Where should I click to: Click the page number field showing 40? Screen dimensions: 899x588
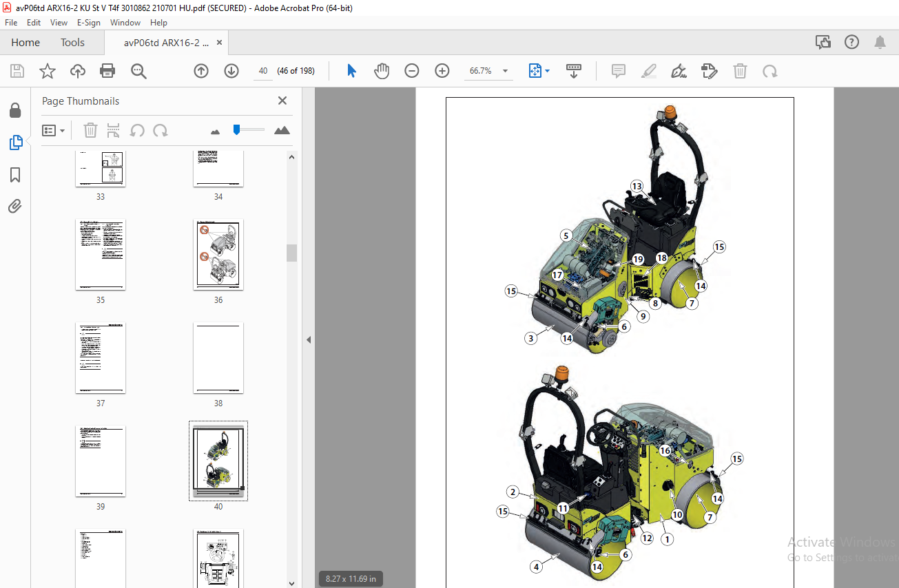[263, 71]
